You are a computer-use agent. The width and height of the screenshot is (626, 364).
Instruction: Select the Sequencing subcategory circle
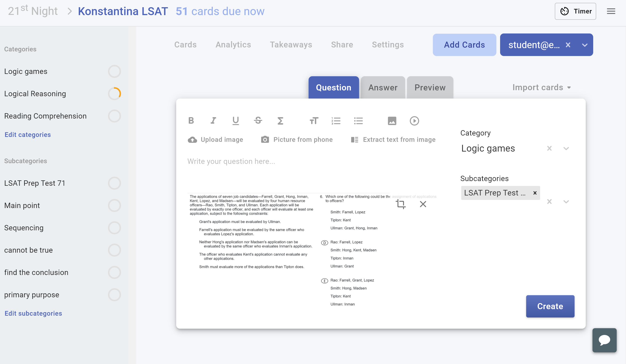pos(114,228)
